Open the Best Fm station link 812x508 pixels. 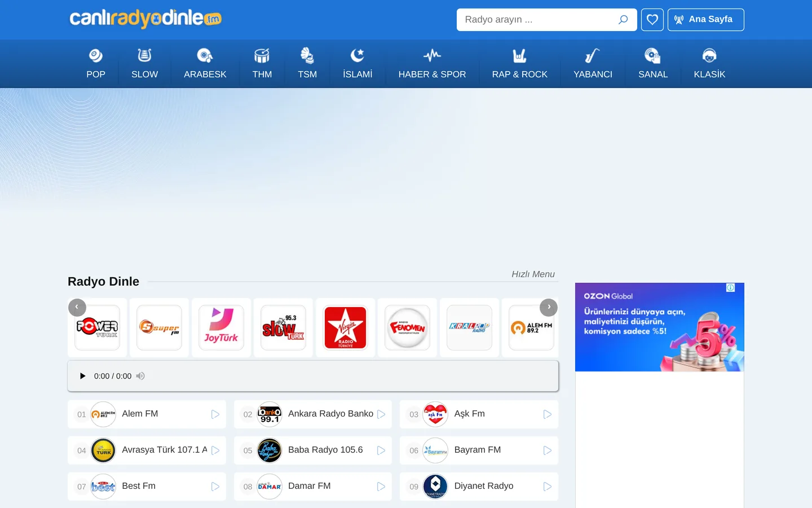[139, 486]
